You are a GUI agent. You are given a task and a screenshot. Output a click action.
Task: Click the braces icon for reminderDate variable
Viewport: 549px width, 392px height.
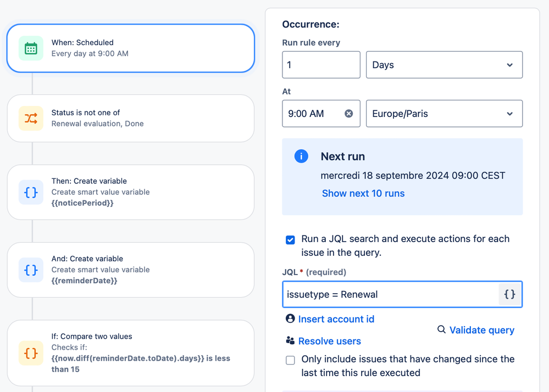click(x=31, y=270)
